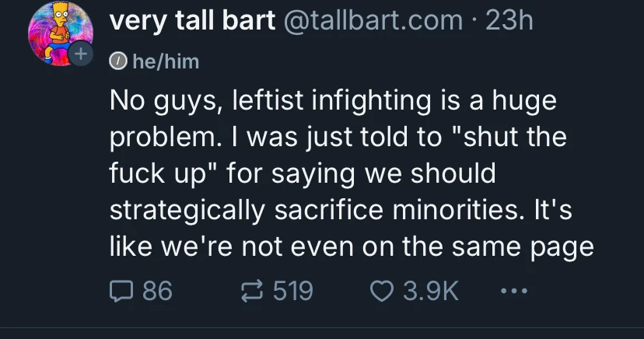
Task: Open post permalink via 23h timestamp
Action: point(509,21)
